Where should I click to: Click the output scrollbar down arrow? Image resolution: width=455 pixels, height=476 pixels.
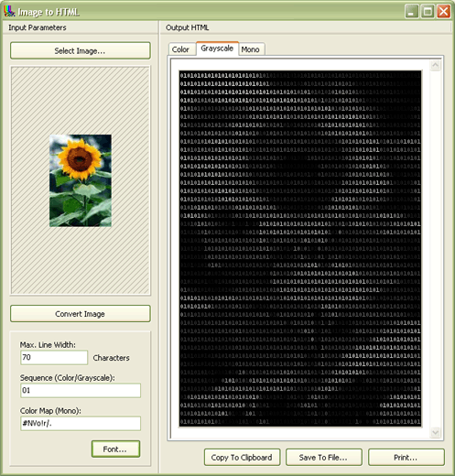[x=435, y=432]
